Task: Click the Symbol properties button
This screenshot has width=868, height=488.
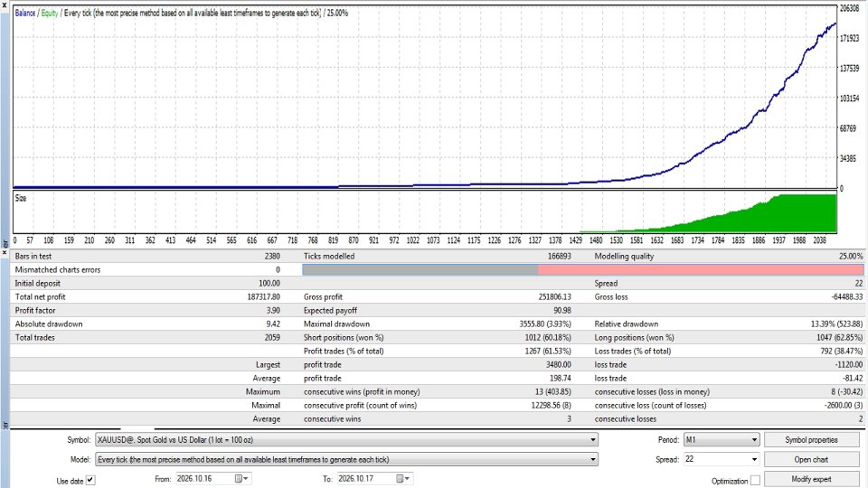Action: pos(811,440)
